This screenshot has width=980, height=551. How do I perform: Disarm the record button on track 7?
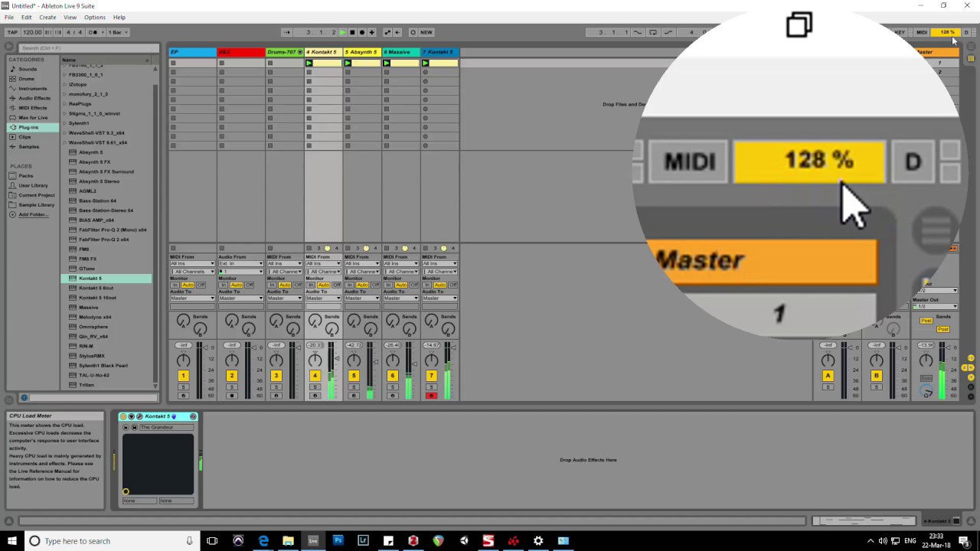431,395
